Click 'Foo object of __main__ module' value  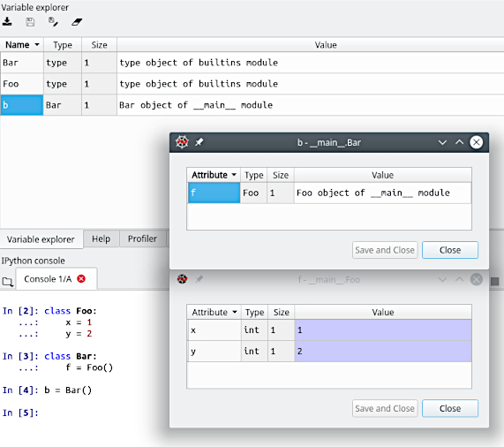pyautogui.click(x=372, y=193)
